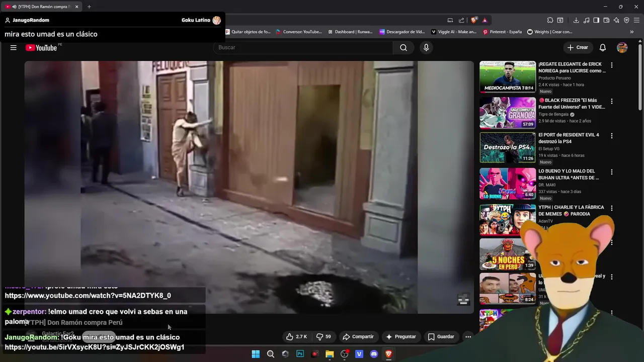The height and width of the screenshot is (362, 644).
Task: Click the Crear button
Action: (578, 48)
